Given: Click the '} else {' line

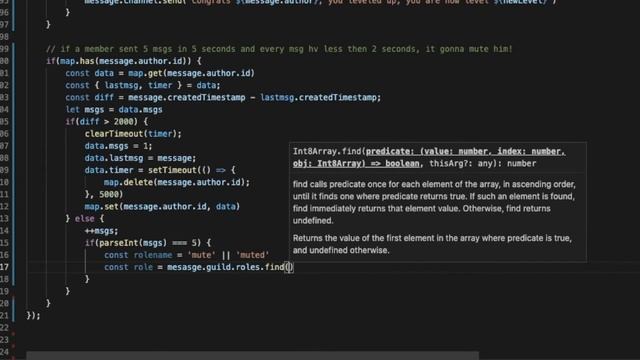Looking at the screenshot, I should (84, 219).
